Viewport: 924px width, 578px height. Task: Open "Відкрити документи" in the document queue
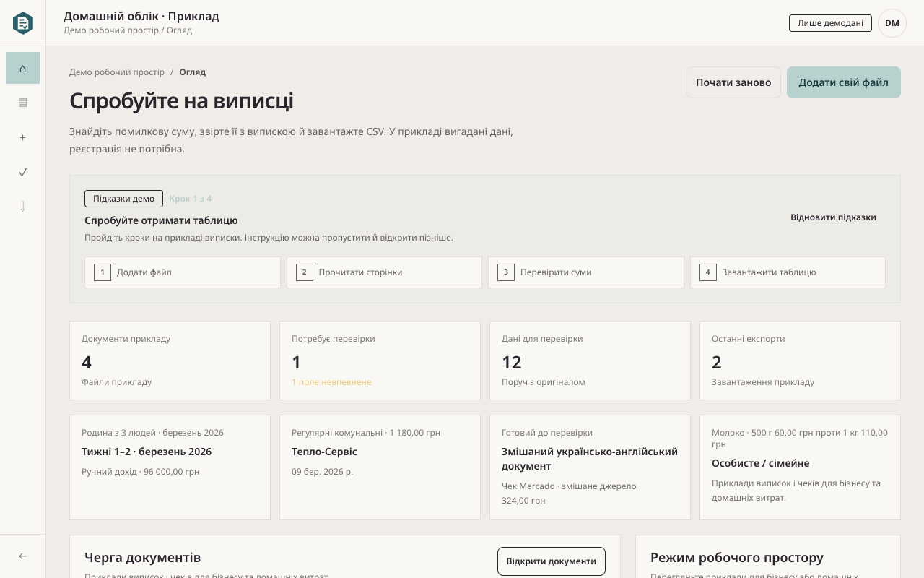[x=552, y=561]
